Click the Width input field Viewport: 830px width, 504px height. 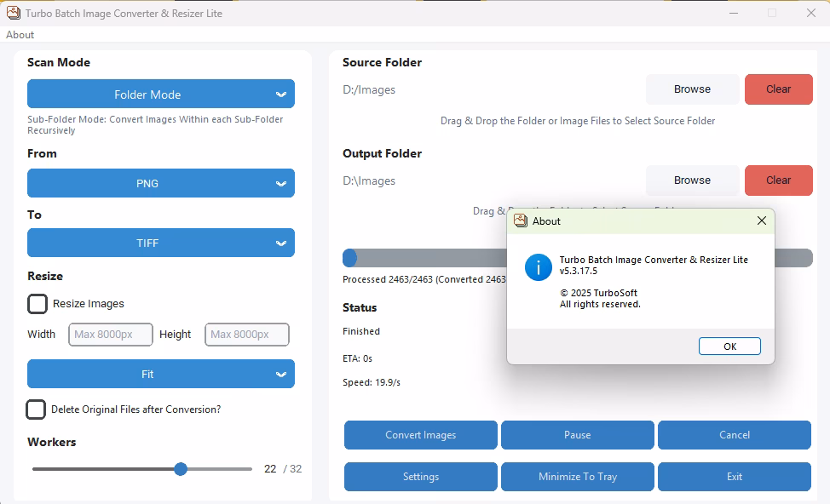tap(111, 335)
